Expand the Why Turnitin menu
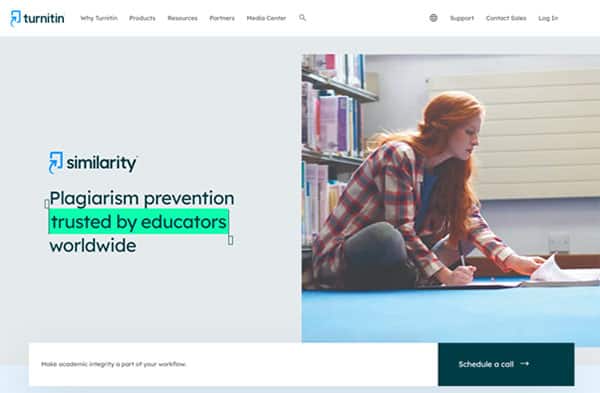Viewport: 600px width, 393px height. pos(99,18)
